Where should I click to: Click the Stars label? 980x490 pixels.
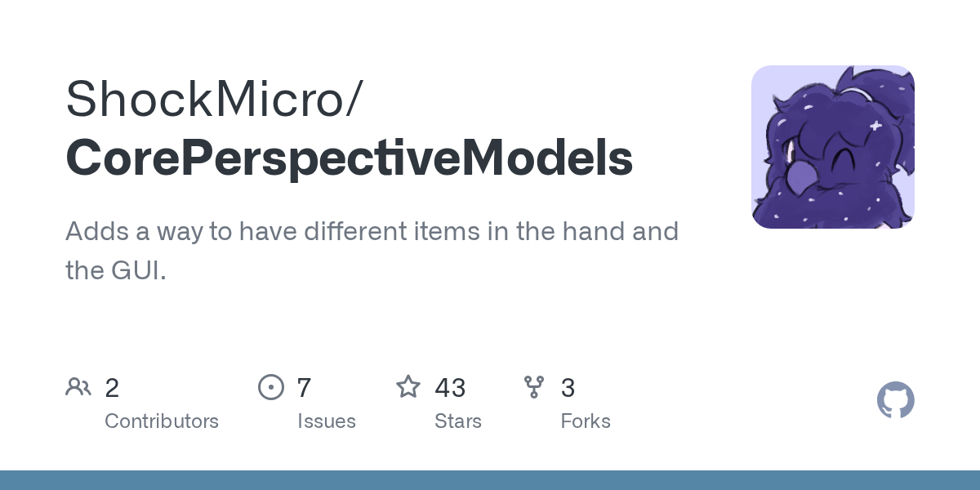pos(458,421)
